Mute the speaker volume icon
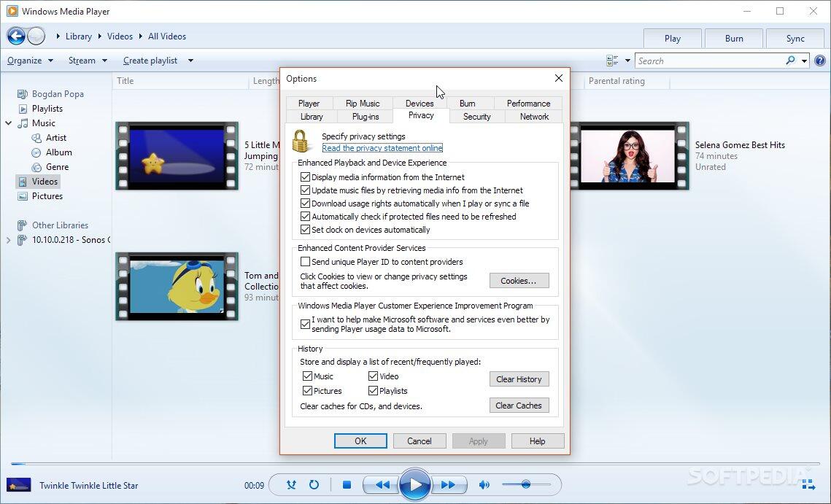The image size is (831, 504). 484,485
